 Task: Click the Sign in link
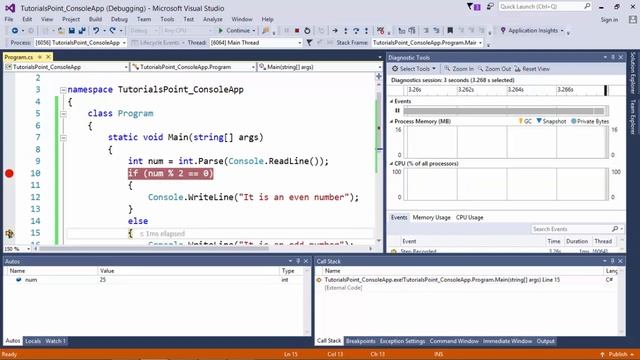click(x=609, y=20)
